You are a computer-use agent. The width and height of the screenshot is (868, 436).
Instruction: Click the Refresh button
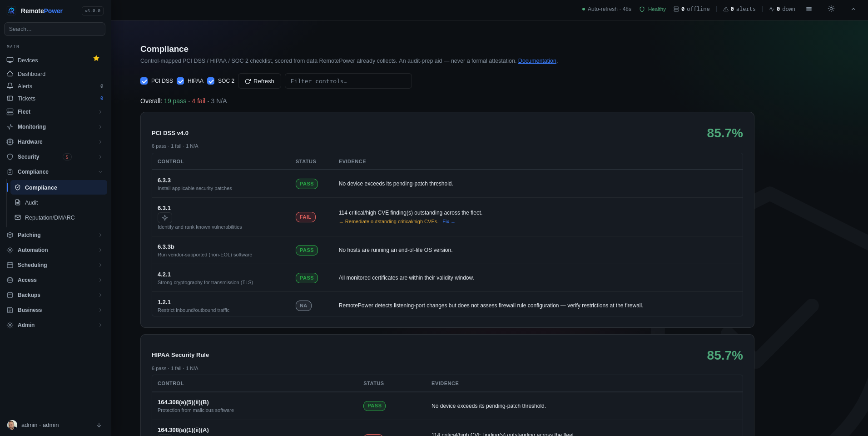point(259,81)
